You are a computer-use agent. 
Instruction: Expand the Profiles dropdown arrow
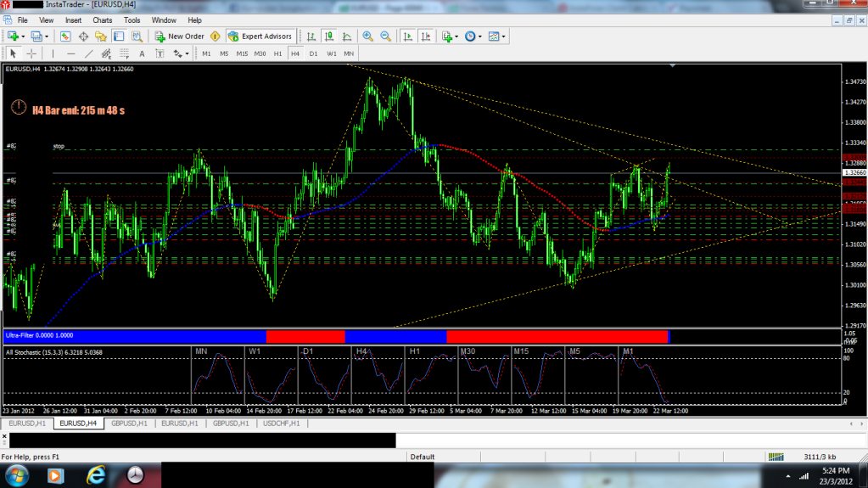47,36
